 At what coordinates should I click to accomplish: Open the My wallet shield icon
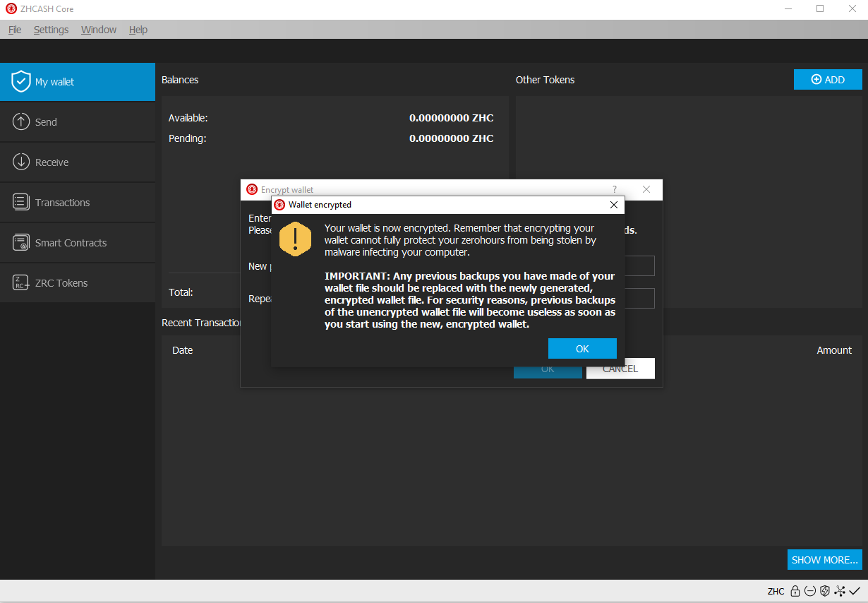[x=21, y=81]
